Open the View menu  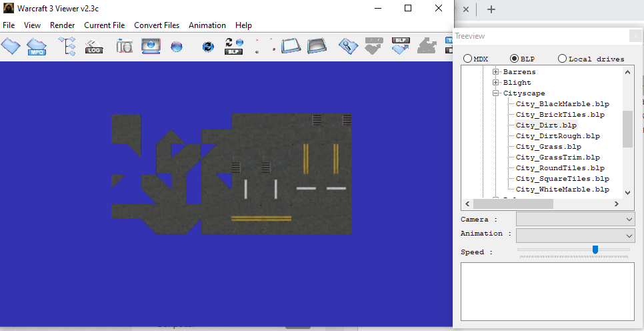coord(32,25)
